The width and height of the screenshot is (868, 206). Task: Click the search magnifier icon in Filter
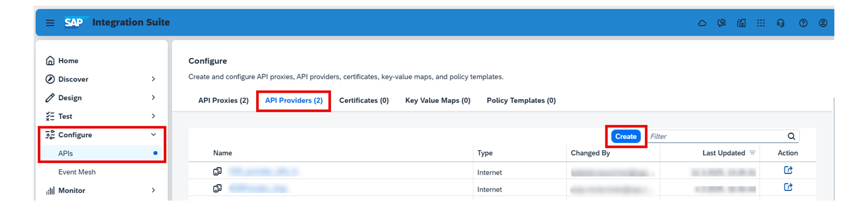pyautogui.click(x=792, y=137)
